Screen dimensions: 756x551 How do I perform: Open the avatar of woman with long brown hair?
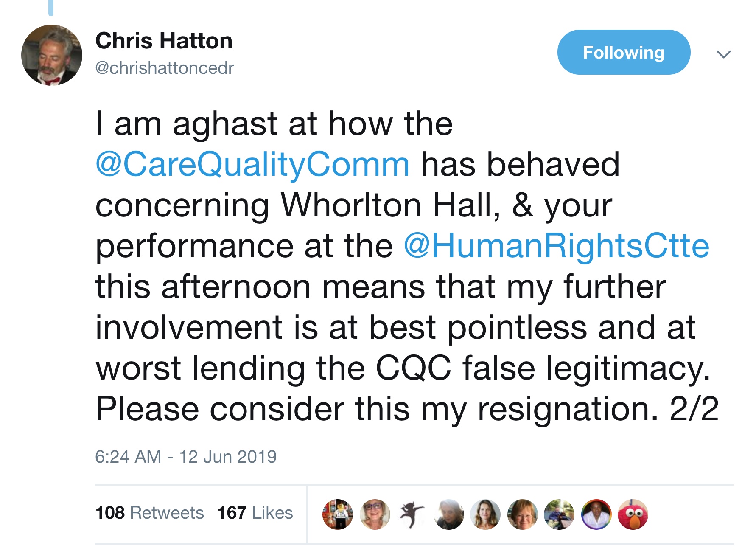[485, 514]
